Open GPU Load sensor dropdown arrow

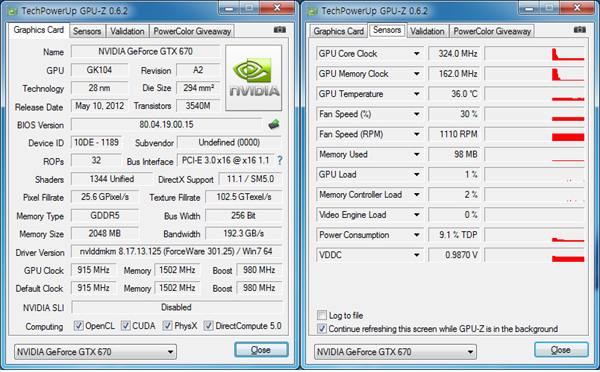pyautogui.click(x=417, y=175)
